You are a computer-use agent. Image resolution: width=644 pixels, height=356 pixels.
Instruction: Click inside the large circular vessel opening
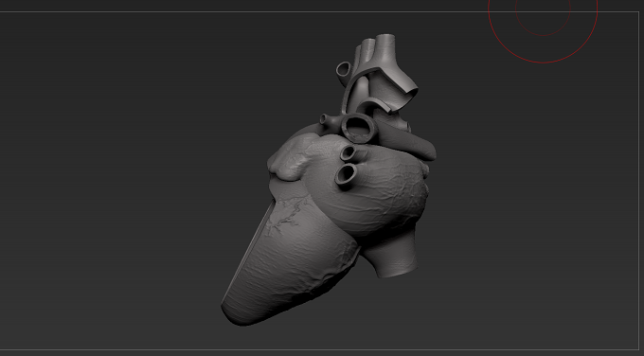click(x=359, y=128)
